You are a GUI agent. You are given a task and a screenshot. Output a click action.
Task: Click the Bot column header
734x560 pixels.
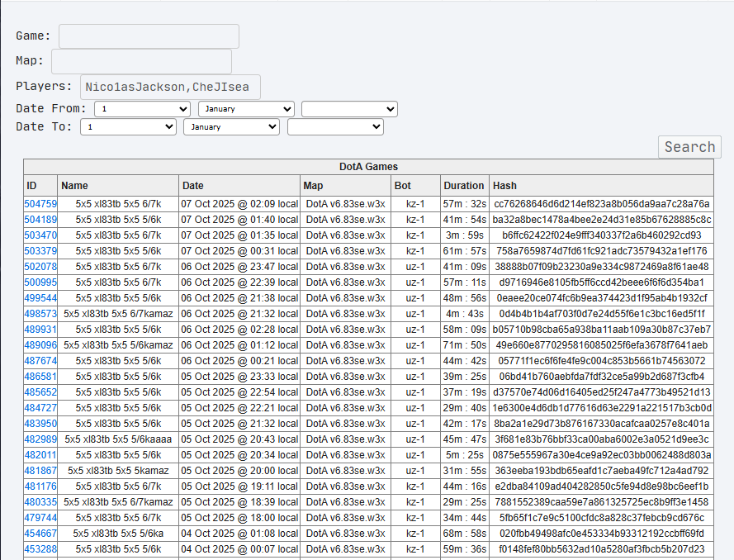415,186
